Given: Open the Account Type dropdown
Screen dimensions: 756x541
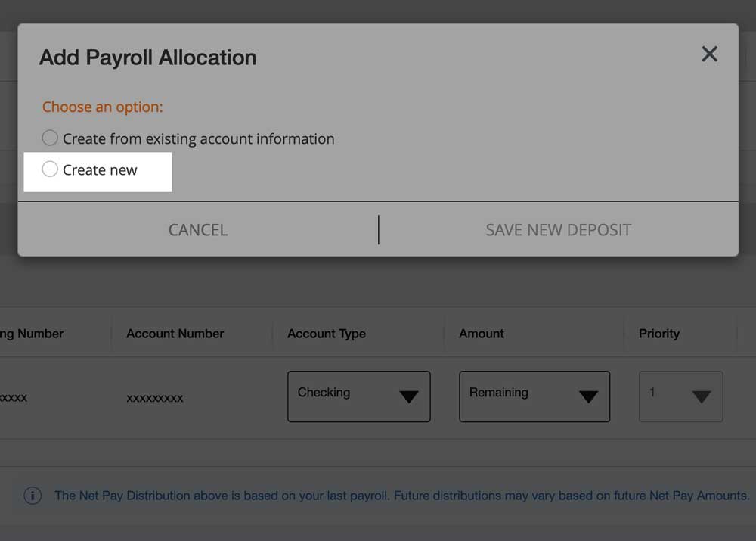Looking at the screenshot, I should coord(358,396).
